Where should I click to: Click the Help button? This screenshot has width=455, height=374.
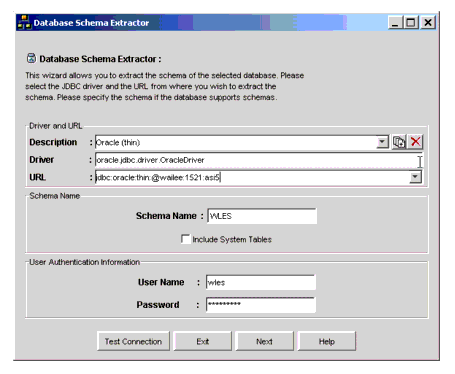point(327,341)
